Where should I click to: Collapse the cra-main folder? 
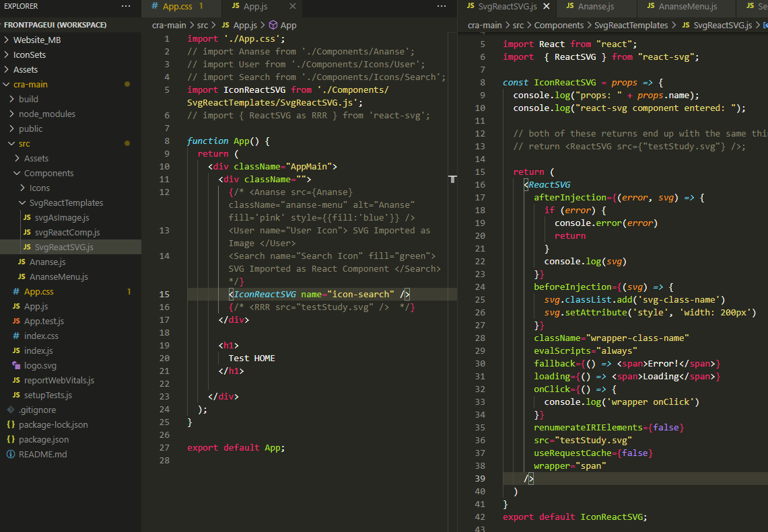(71, 84)
